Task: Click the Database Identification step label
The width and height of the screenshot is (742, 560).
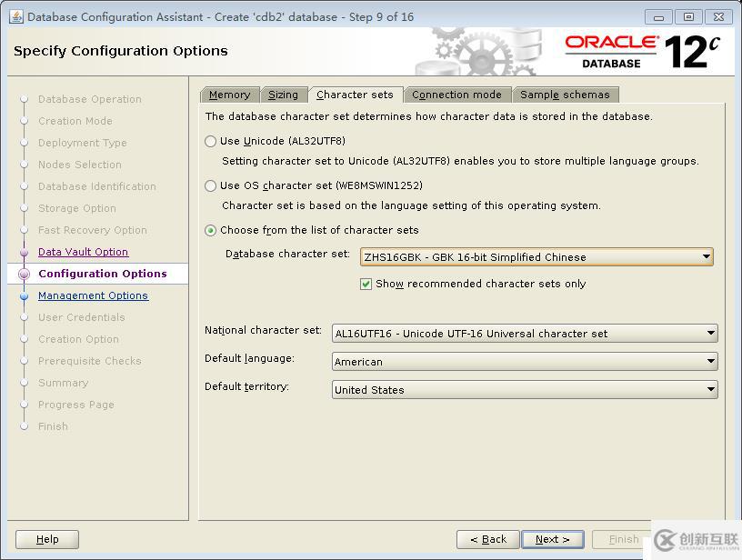Action: point(97,186)
